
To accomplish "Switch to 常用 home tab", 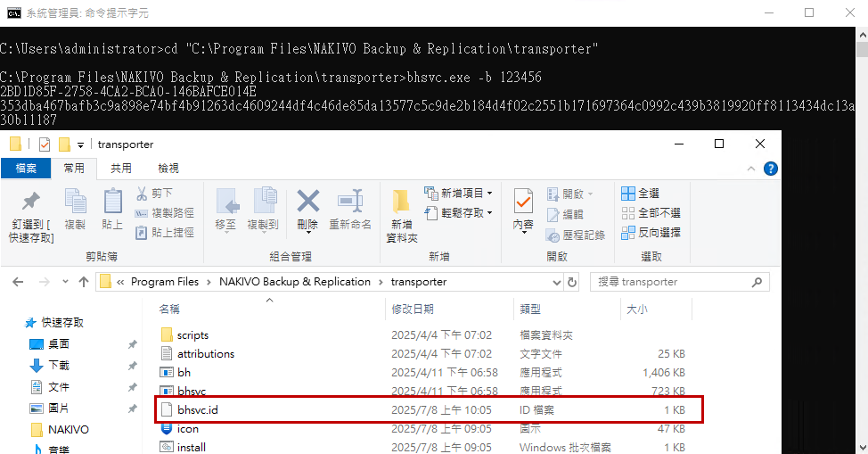I will pyautogui.click(x=74, y=169).
